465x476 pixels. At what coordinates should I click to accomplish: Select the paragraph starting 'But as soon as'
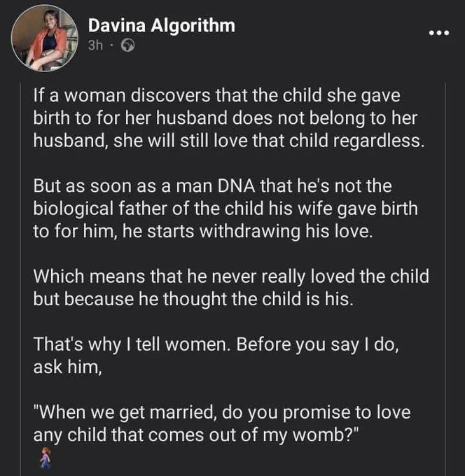click(225, 209)
